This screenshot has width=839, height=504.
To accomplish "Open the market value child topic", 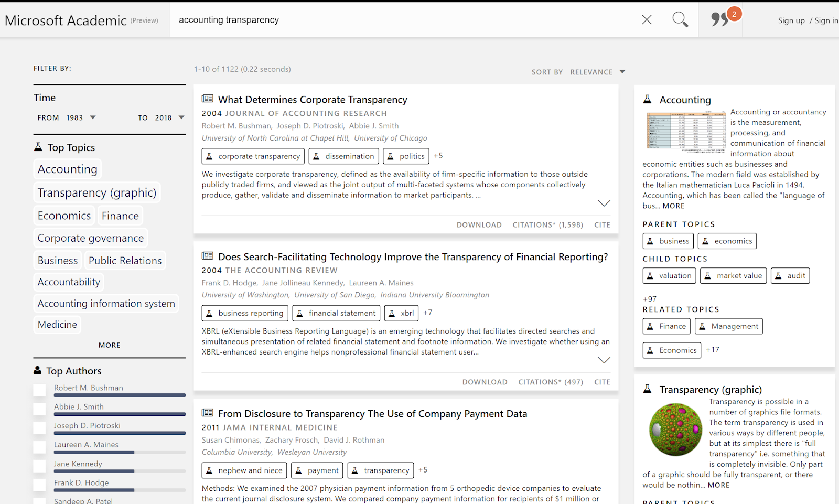I will tap(734, 276).
